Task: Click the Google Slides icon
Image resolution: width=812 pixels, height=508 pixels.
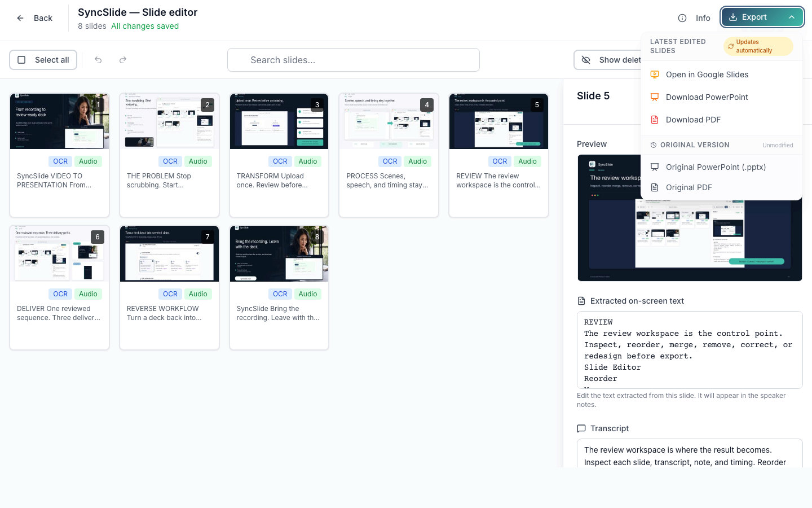Action: (655, 75)
